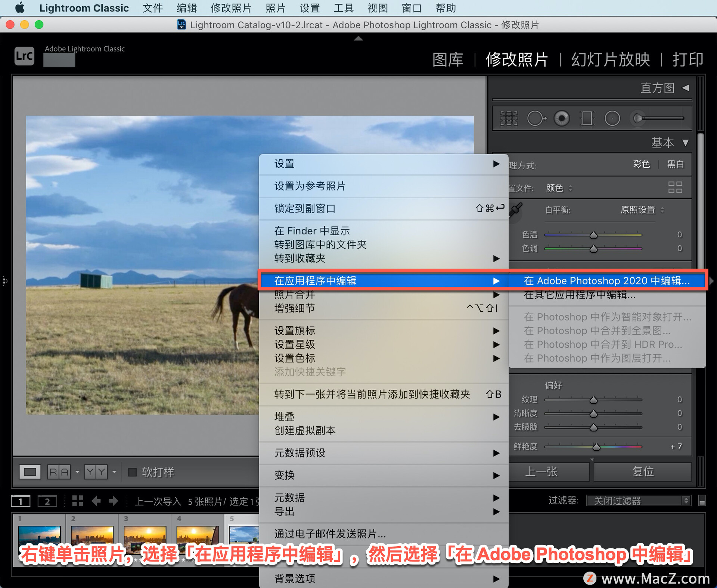Enable the 软打样 soft proofing checkbox

[132, 472]
